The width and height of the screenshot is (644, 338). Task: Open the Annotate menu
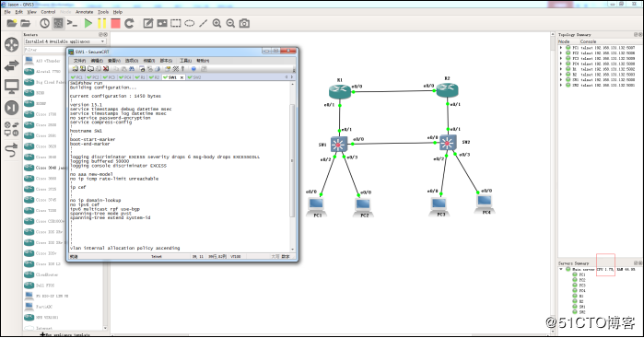[x=84, y=12]
